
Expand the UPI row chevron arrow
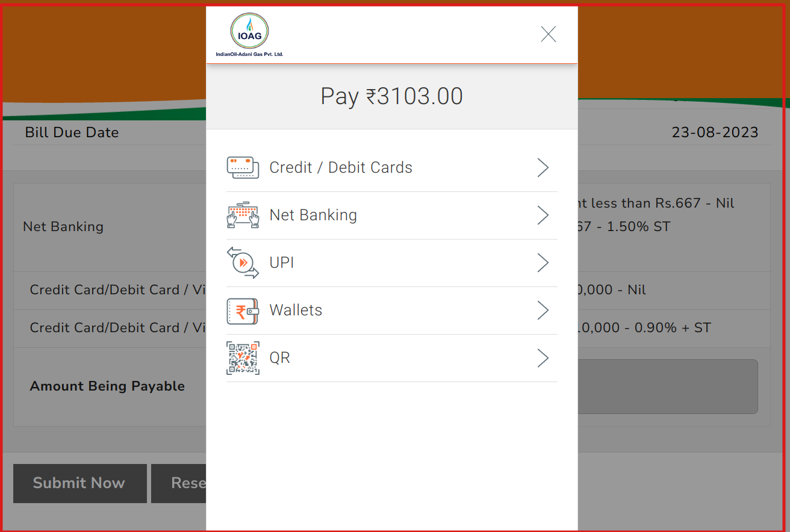[x=543, y=263]
